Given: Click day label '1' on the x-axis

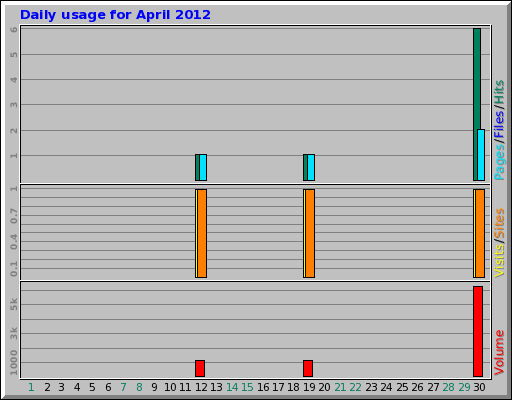Looking at the screenshot, I should pyautogui.click(x=31, y=387).
